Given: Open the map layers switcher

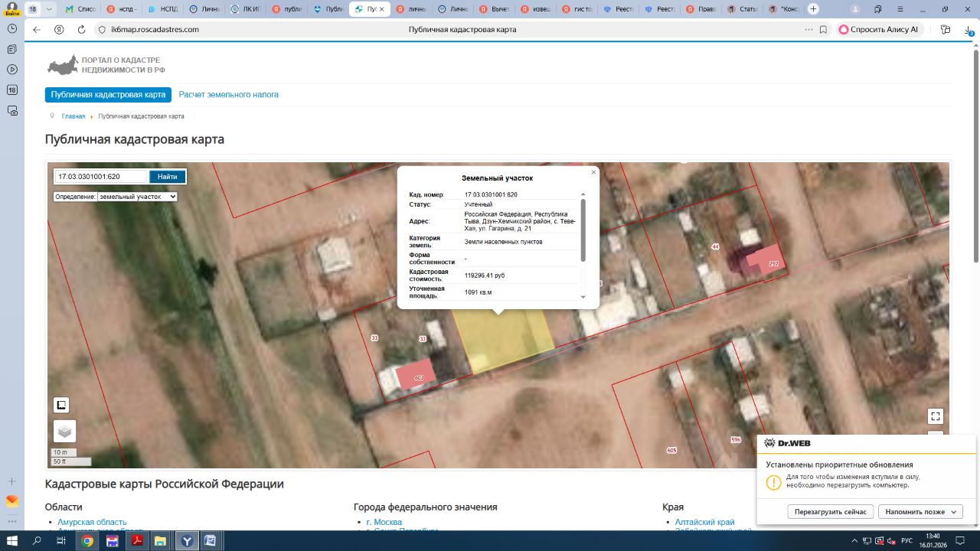Looking at the screenshot, I should [65, 432].
